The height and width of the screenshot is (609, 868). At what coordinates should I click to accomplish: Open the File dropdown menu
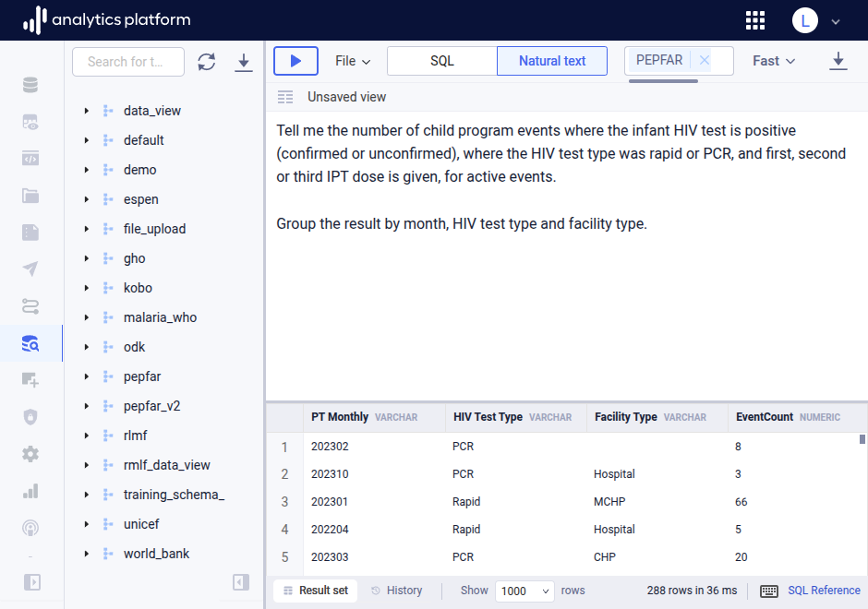(x=352, y=61)
